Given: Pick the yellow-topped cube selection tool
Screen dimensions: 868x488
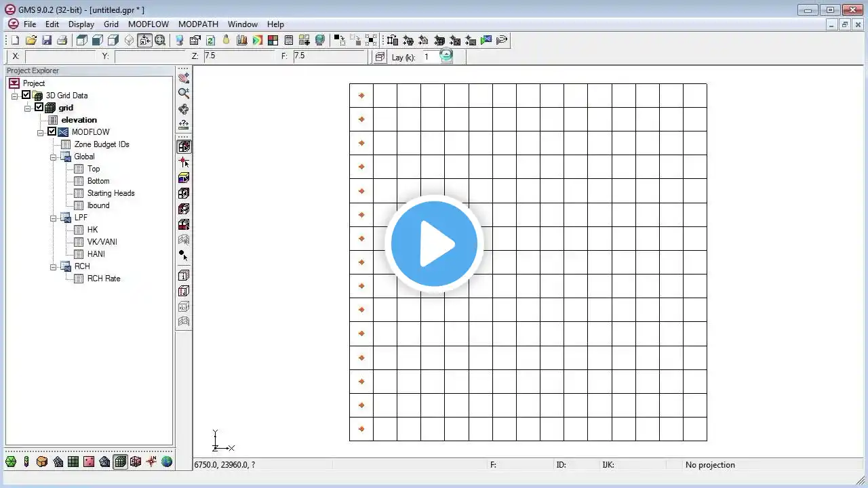Looking at the screenshot, I should (183, 178).
